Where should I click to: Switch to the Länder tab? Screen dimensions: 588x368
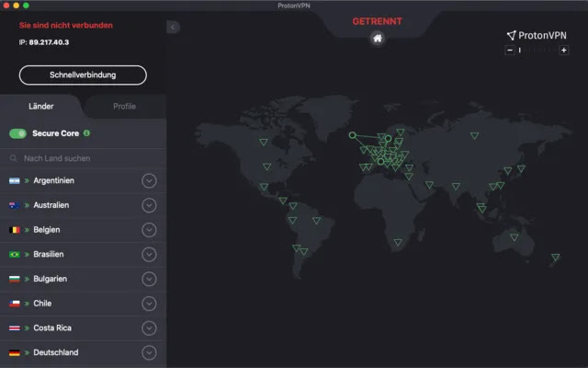[x=40, y=107]
